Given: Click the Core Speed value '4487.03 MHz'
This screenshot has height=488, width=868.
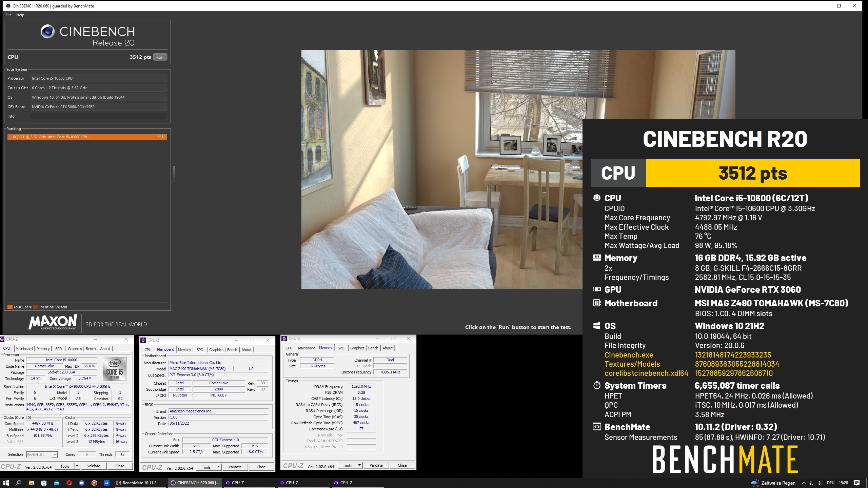Looking at the screenshot, I should 43,424.
